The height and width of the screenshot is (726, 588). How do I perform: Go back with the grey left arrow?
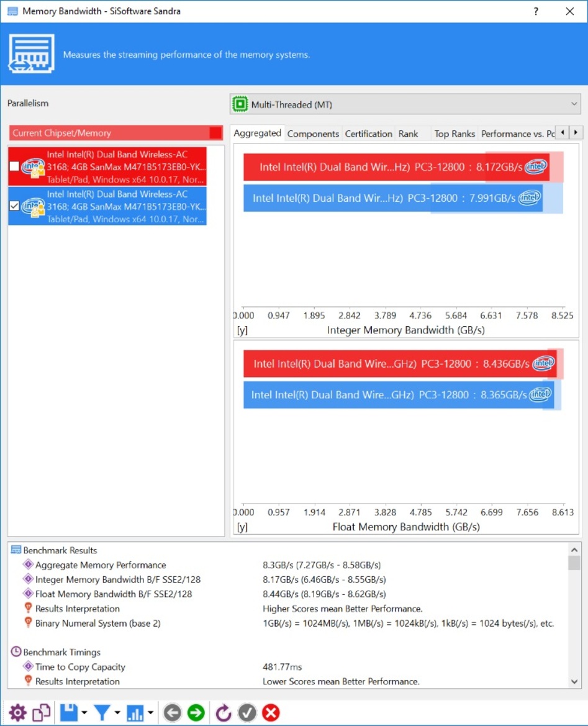tap(172, 712)
